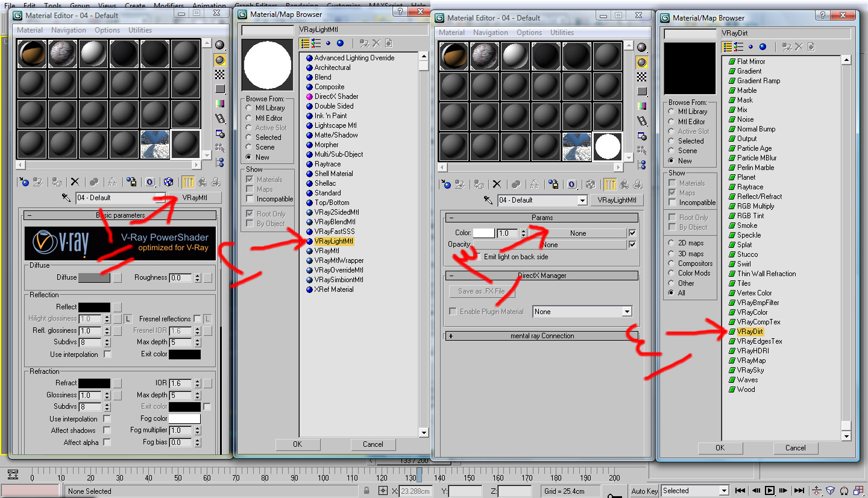The height and width of the screenshot is (498, 868).
Task: Click Assign Material to Selection in VRayMtl editor
Action: pos(57,181)
